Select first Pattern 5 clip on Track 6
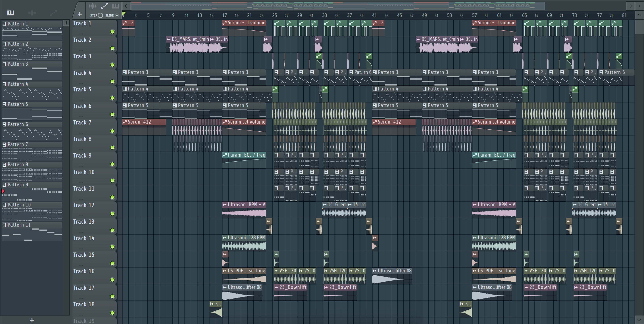 [147, 111]
